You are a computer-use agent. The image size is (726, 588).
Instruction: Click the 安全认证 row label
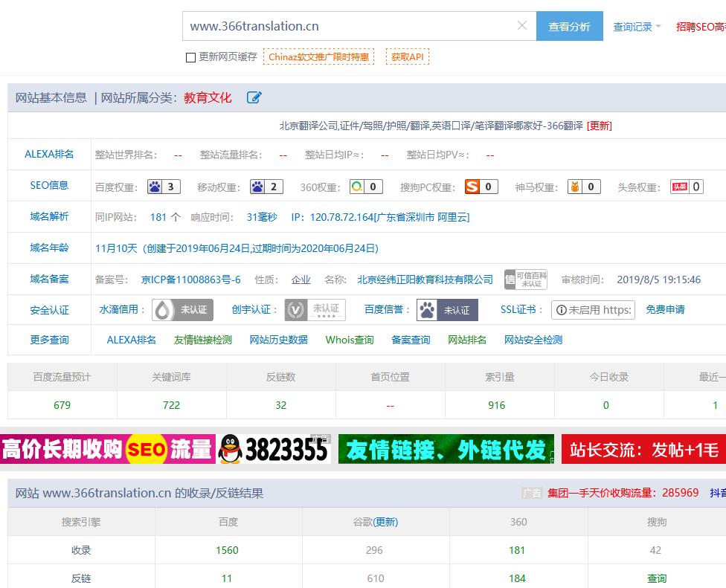point(49,310)
